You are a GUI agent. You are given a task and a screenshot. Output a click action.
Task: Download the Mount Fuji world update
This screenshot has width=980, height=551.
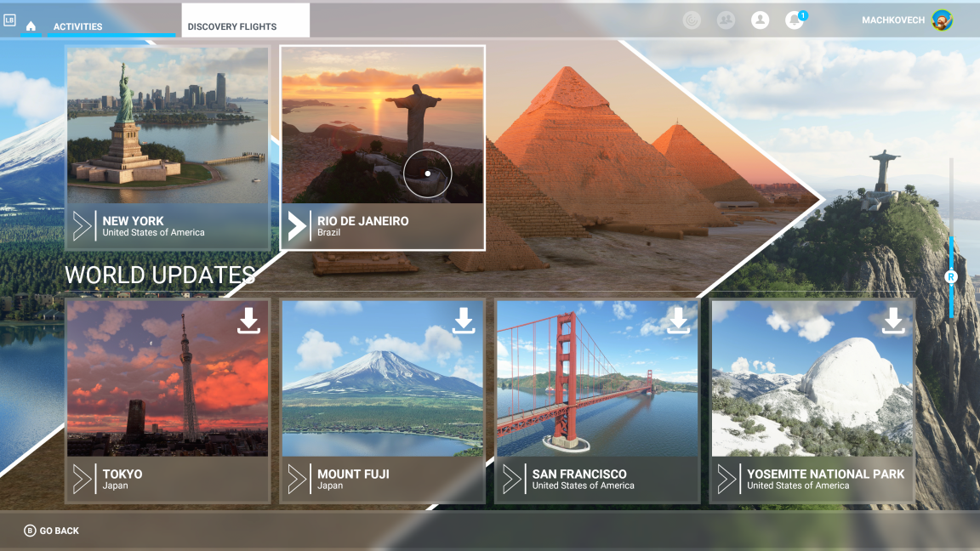464,321
